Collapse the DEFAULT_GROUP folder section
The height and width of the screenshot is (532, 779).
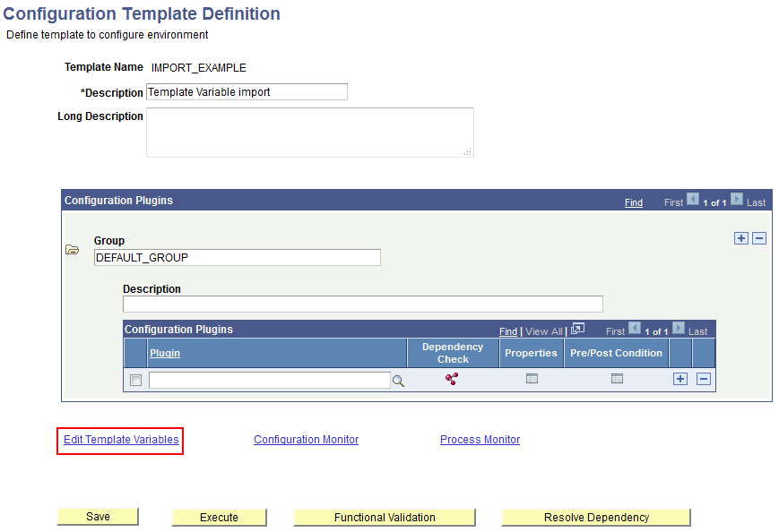[x=73, y=250]
